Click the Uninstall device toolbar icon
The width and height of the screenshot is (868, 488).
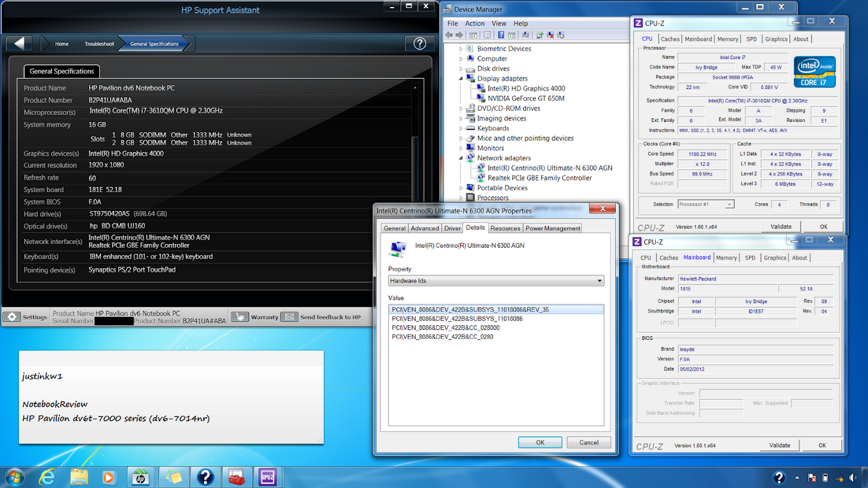click(550, 35)
